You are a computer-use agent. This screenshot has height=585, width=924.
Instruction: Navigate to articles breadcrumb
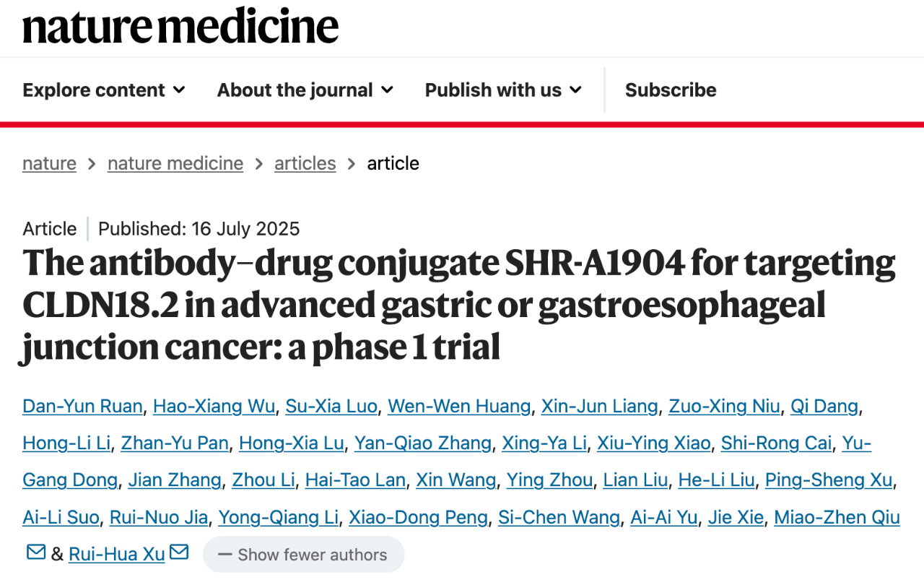point(305,163)
